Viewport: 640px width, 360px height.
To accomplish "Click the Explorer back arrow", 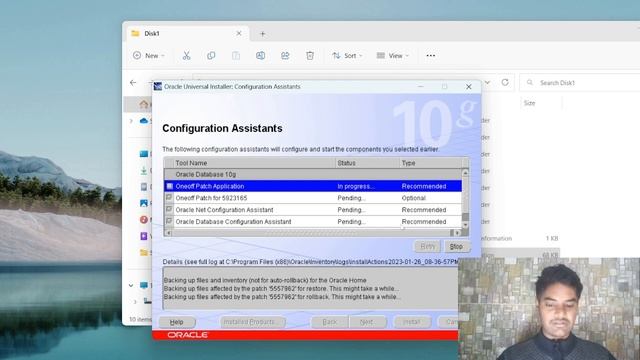I will 133,83.
